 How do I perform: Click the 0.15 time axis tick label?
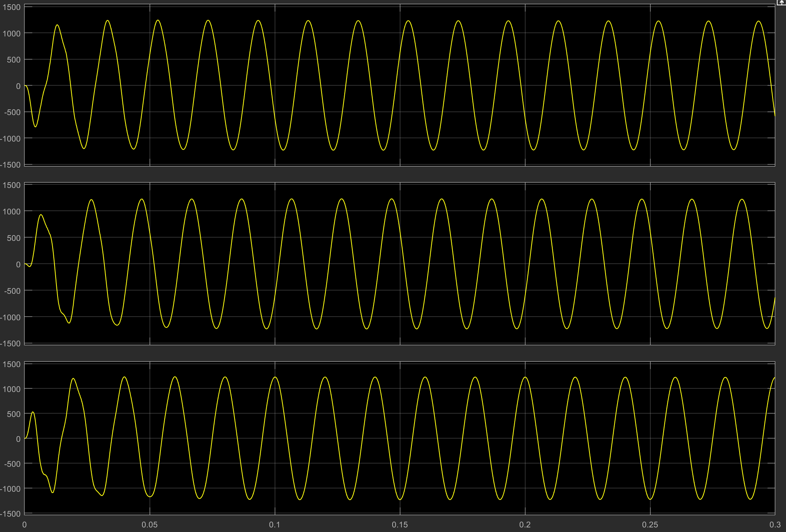coord(400,525)
